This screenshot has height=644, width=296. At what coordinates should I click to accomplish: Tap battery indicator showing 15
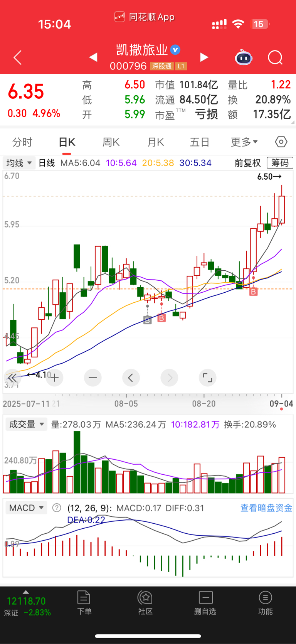[259, 24]
